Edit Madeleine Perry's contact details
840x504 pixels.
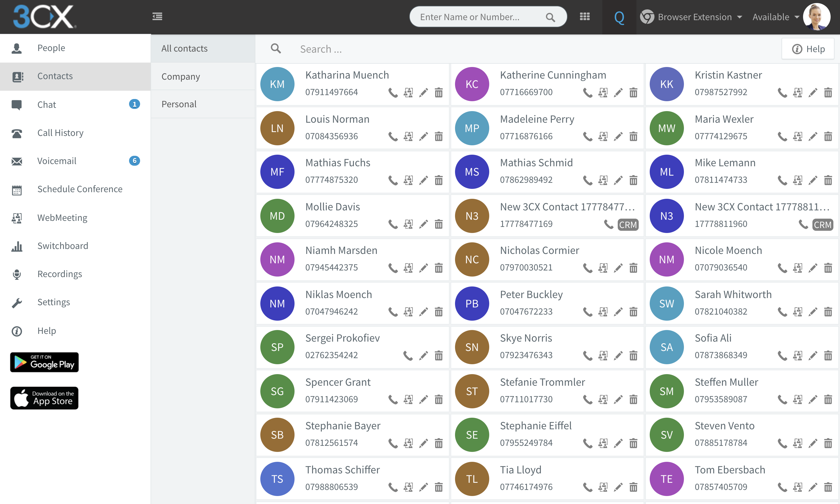618,136
